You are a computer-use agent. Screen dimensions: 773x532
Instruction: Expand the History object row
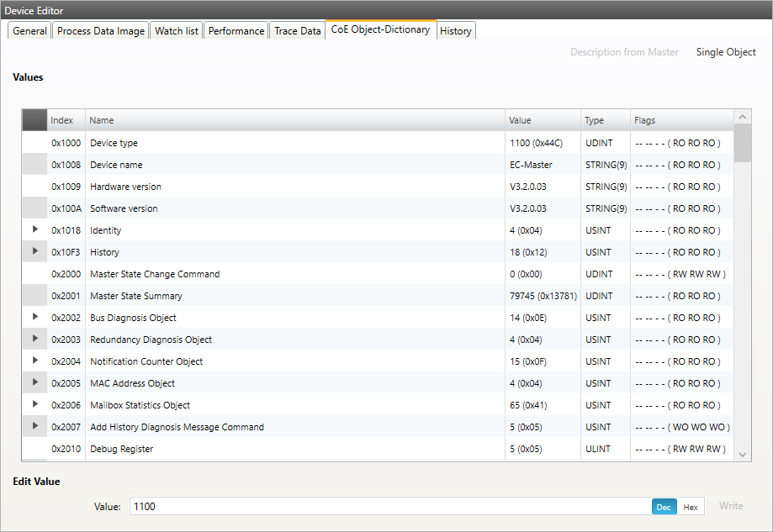pos(35,251)
